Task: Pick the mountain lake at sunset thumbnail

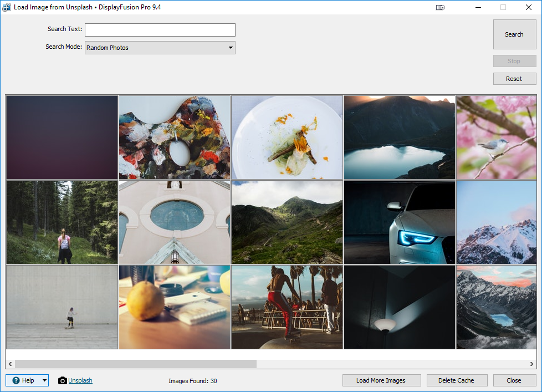Action: tap(399, 138)
